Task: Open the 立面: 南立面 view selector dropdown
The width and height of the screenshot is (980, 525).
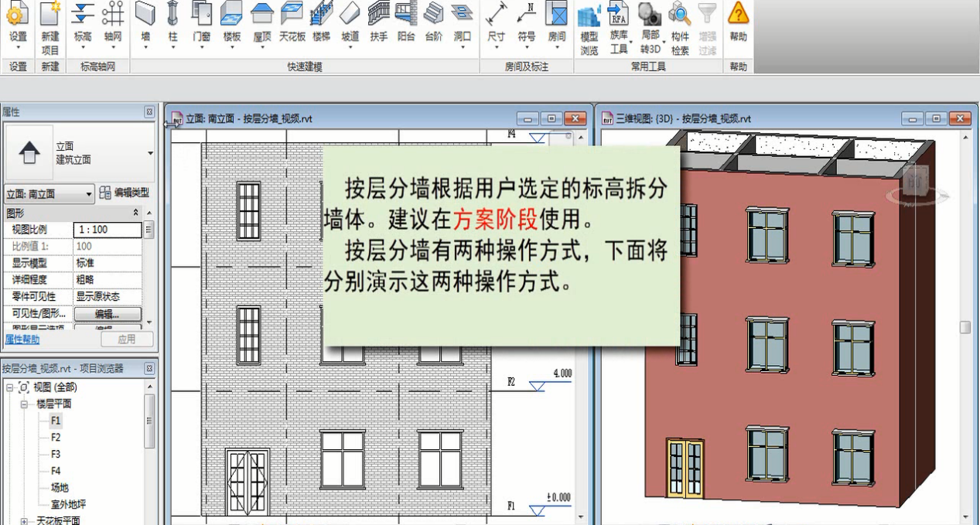Action: tap(87, 194)
